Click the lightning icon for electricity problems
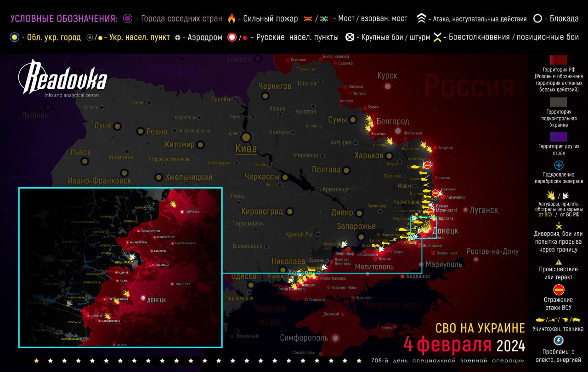Screen dimensions: 588x372 point(559,340)
